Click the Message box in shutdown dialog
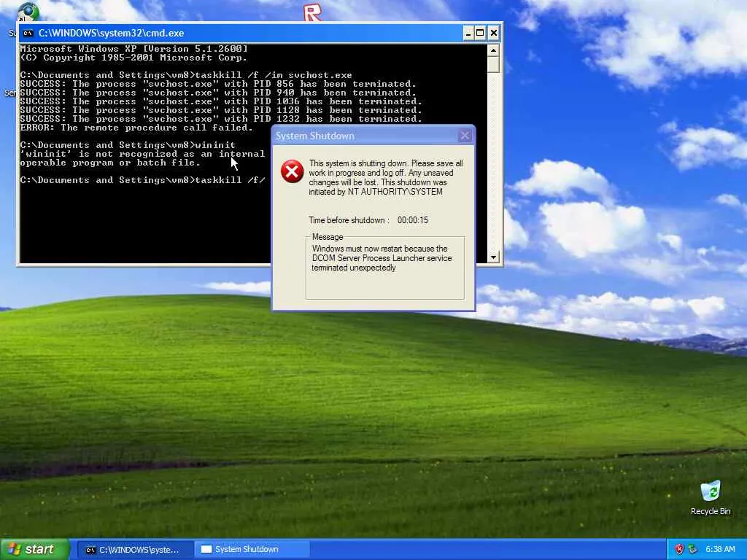Viewport: 747px width, 560px height. 385,268
